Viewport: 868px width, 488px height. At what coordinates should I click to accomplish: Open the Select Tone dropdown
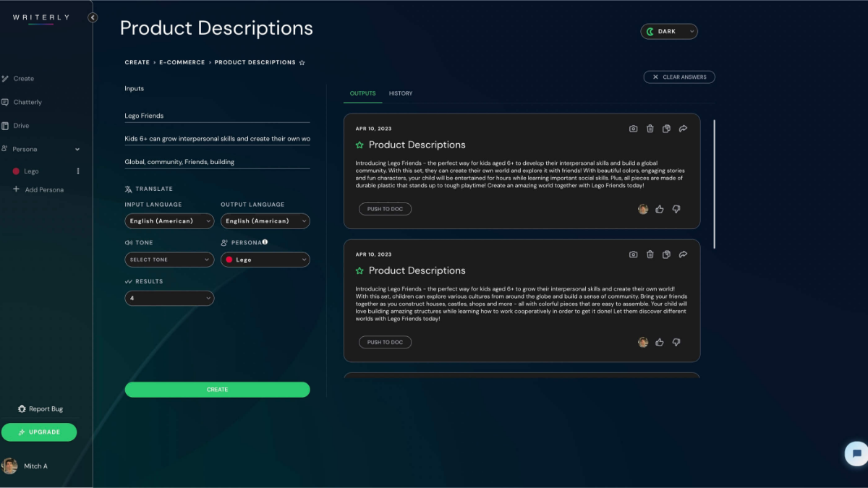[x=169, y=260]
